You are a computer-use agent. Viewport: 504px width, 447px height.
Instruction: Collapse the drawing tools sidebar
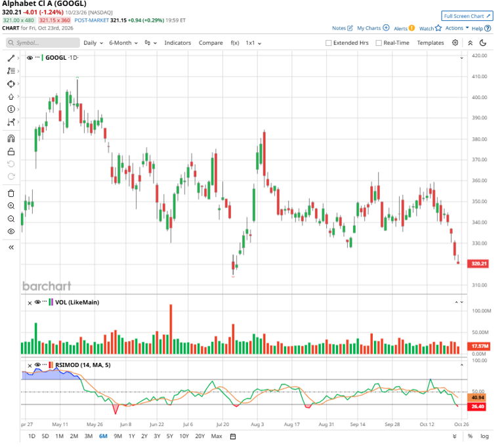[11, 247]
